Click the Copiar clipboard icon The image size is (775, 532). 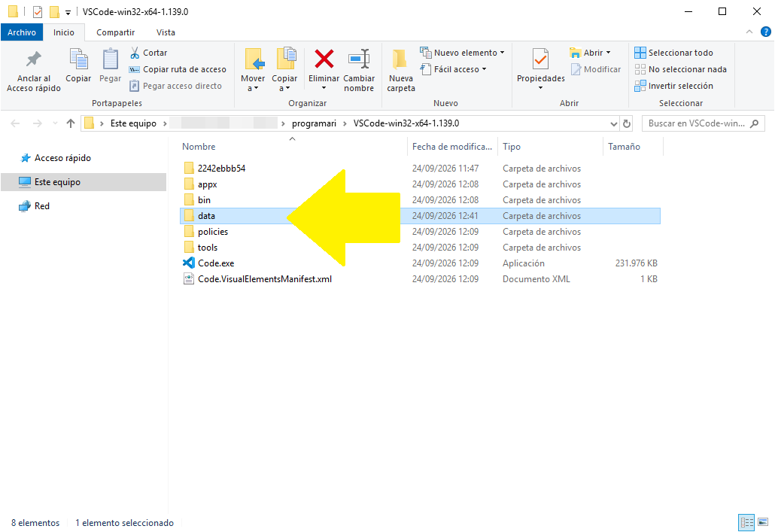click(x=78, y=59)
